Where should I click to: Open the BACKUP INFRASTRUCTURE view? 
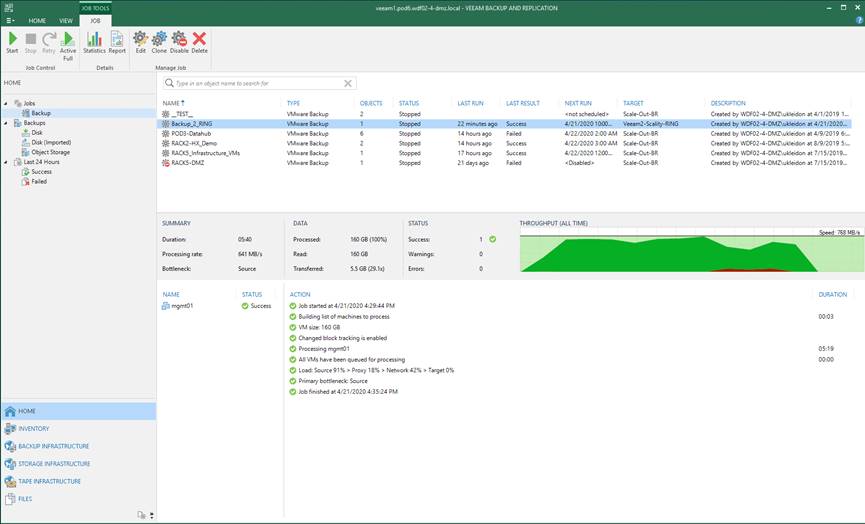point(78,446)
